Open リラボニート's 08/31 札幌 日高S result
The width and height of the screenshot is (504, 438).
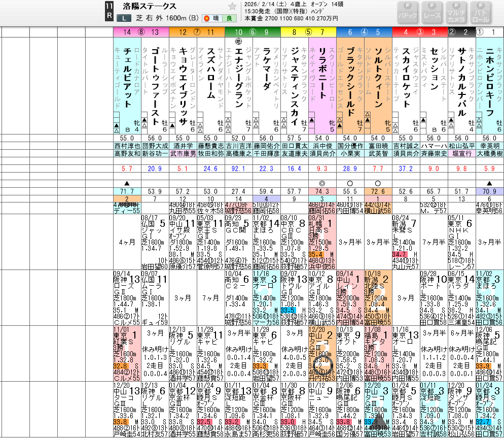pos(322,242)
